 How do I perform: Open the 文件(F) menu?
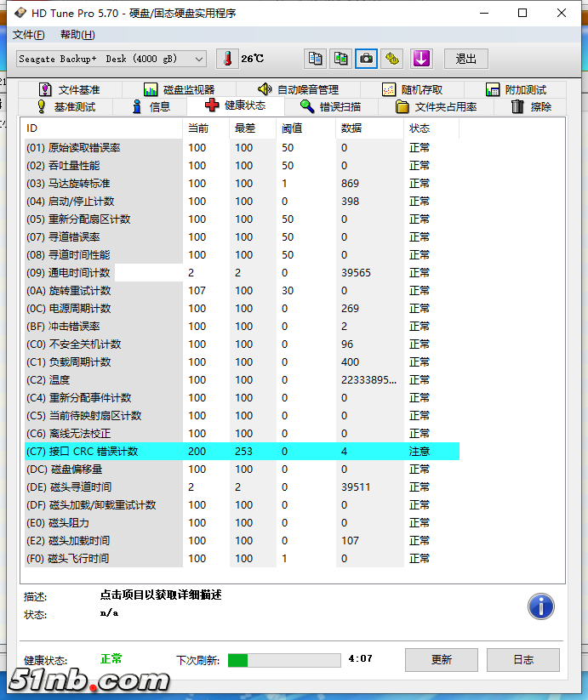pyautogui.click(x=28, y=35)
